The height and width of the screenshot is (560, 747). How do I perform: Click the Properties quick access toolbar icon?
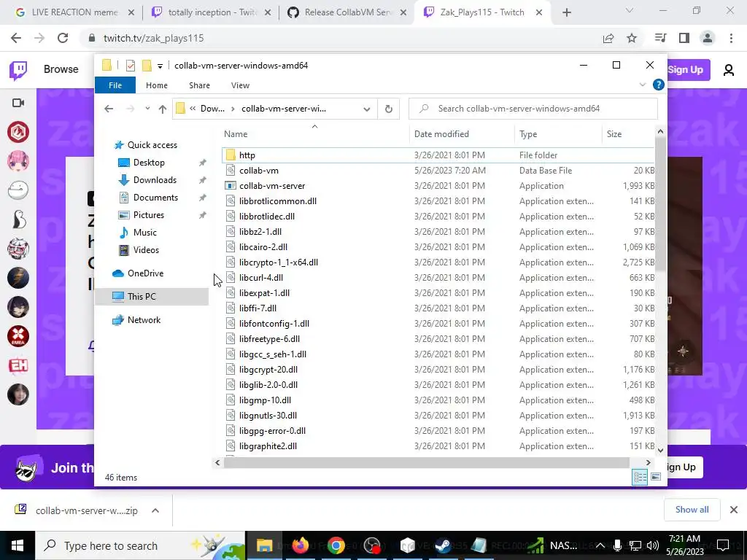pyautogui.click(x=130, y=65)
